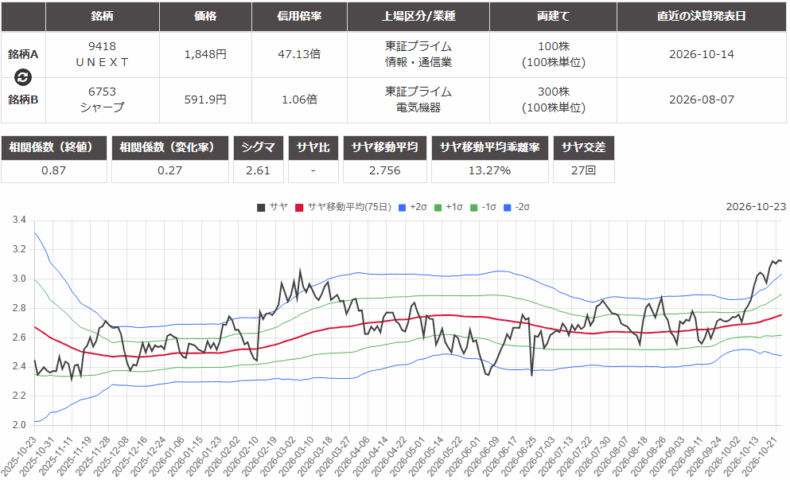Open stock 6753 シャープ link
The width and height of the screenshot is (790, 480).
102,99
